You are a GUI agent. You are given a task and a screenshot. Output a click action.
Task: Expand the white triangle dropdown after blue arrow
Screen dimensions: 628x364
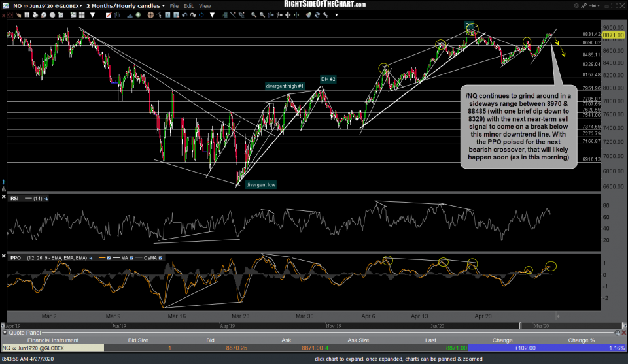tap(212, 15)
